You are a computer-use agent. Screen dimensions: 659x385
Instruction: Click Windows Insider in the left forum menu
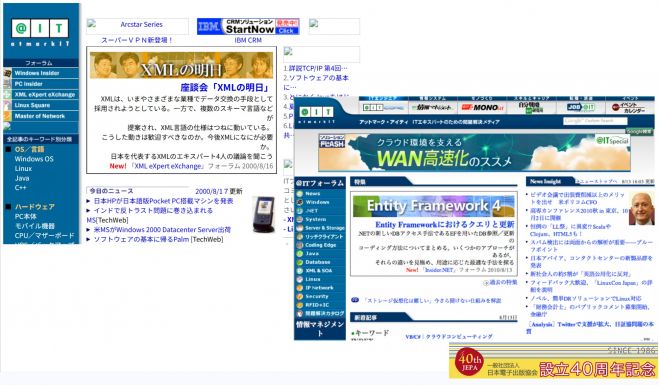pos(37,73)
